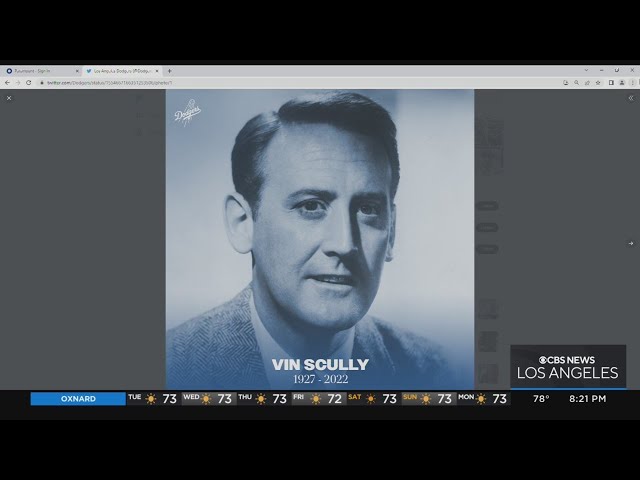
Task: Open the browser profile menu
Action: pyautogui.click(x=622, y=83)
